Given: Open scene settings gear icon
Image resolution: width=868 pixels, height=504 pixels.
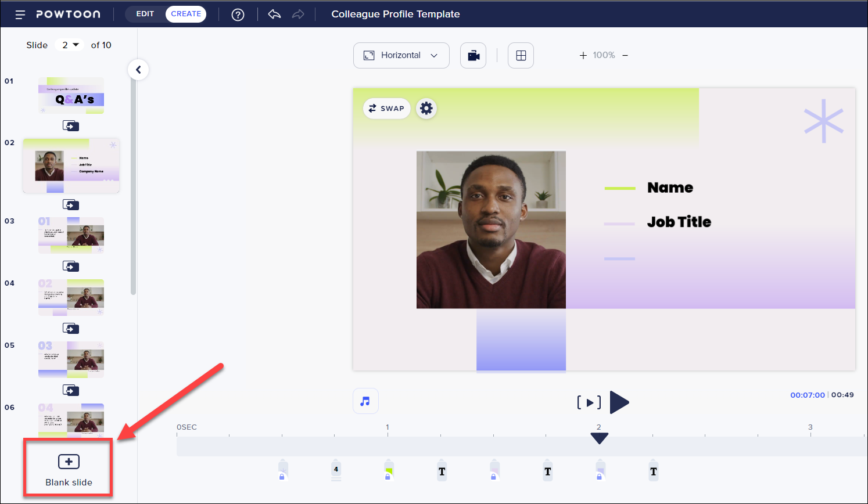Looking at the screenshot, I should click(x=426, y=109).
